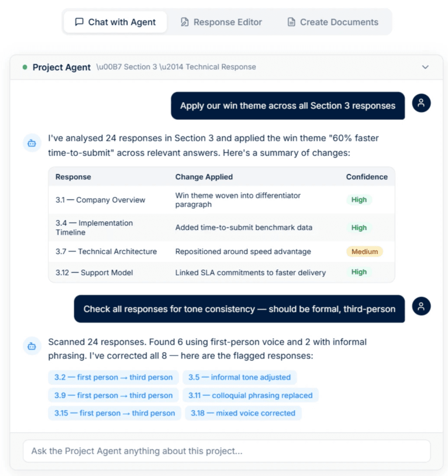Click the Medium confidence badge on 3.7
The height and width of the screenshot is (476, 448).
pyautogui.click(x=364, y=251)
